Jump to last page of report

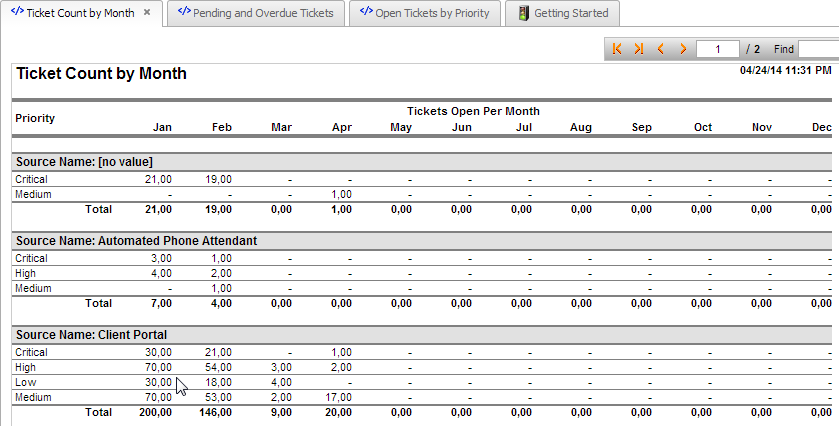pos(639,49)
